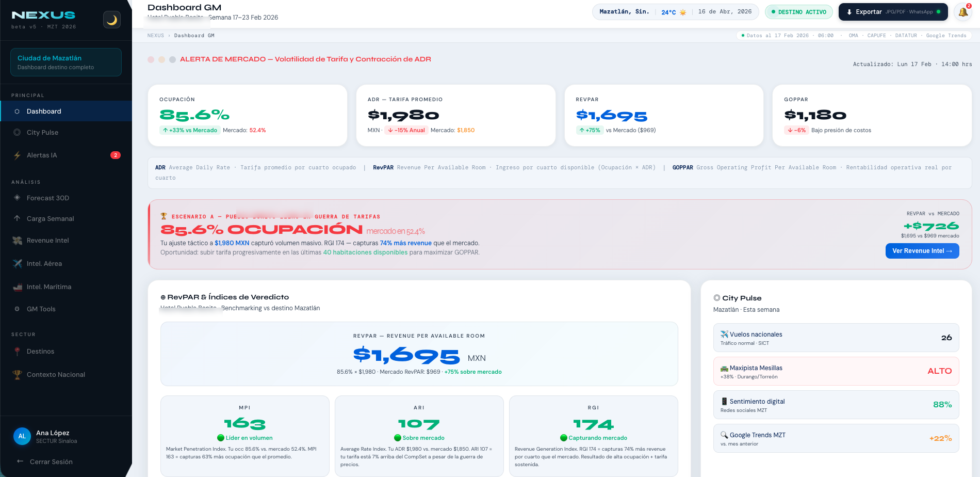The width and height of the screenshot is (980, 477).
Task: Open Intel. Marítima via the ship icon
Action: (x=17, y=287)
